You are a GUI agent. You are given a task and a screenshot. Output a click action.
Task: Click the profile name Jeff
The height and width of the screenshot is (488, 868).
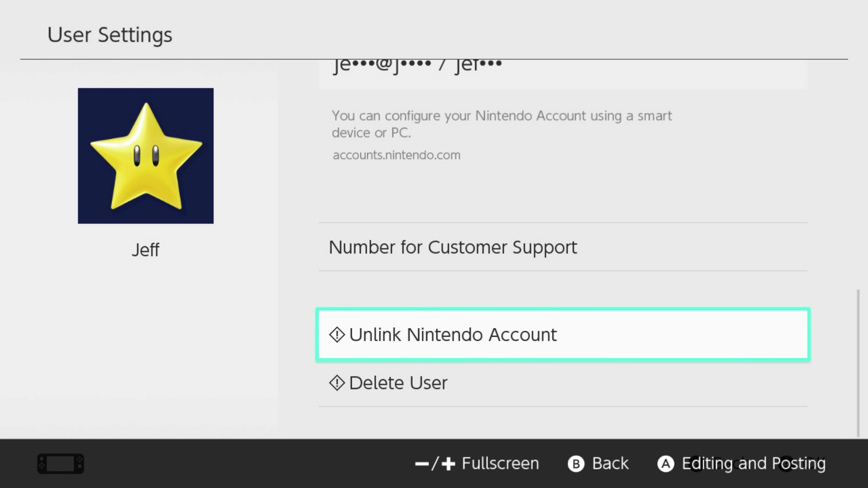(146, 249)
